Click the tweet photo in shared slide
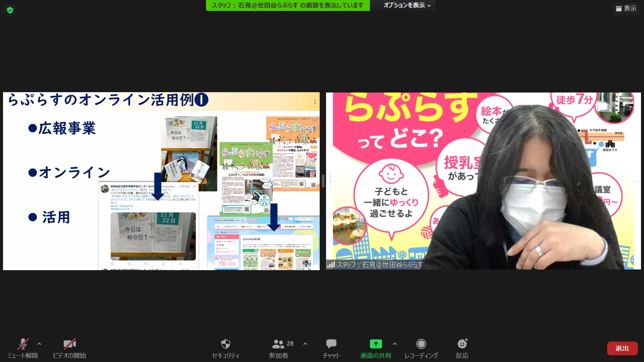This screenshot has width=644, height=362. [153, 236]
